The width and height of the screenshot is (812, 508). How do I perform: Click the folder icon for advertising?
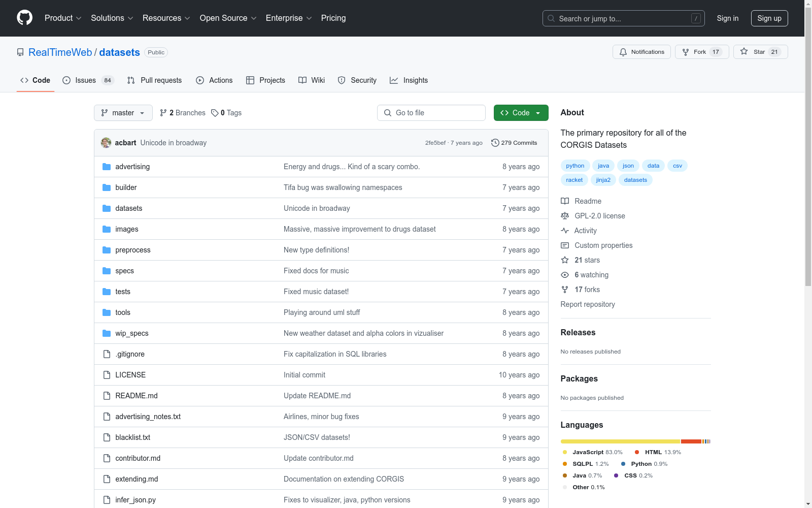[107, 167]
